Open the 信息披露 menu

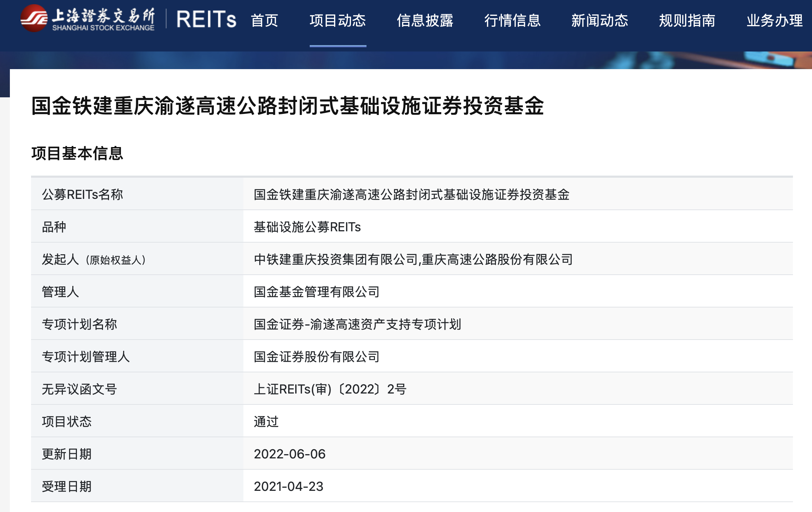tap(425, 20)
